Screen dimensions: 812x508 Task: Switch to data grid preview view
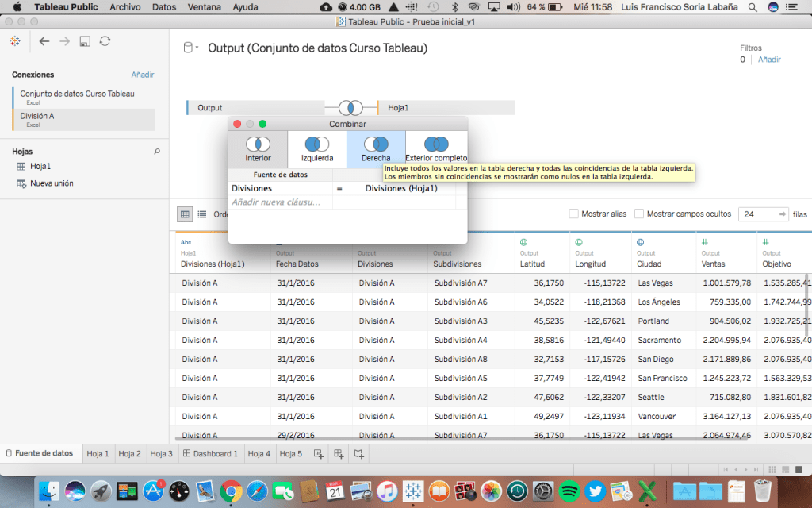(185, 214)
